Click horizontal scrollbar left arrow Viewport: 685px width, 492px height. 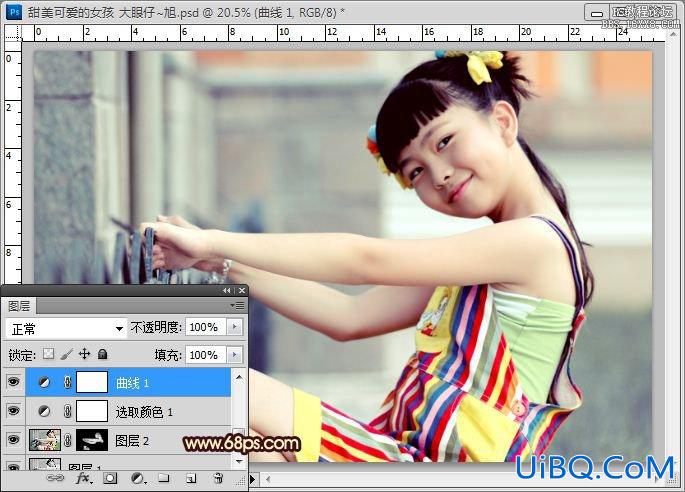coord(268,479)
